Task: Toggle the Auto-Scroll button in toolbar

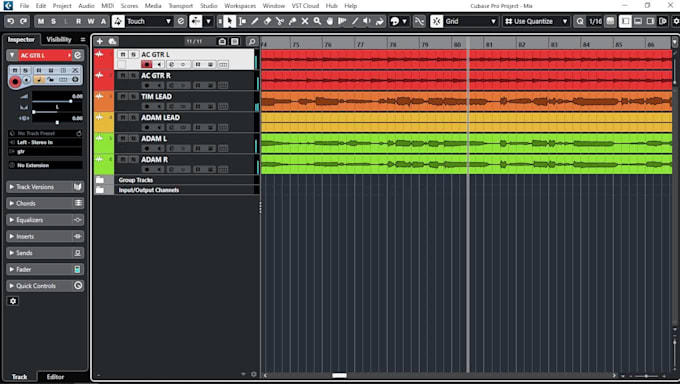Action: [196, 21]
